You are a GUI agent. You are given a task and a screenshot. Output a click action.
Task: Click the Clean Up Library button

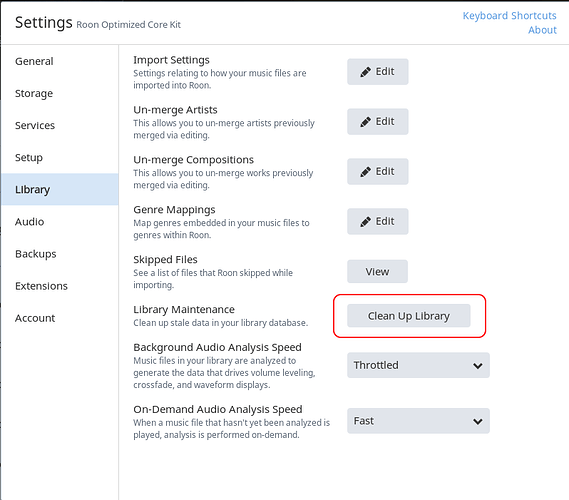click(409, 316)
